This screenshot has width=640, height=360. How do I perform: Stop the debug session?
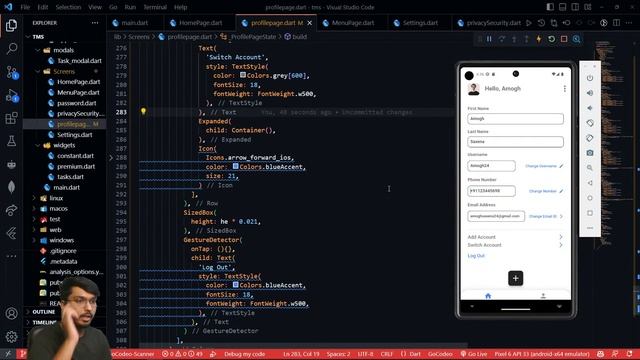pos(564,39)
